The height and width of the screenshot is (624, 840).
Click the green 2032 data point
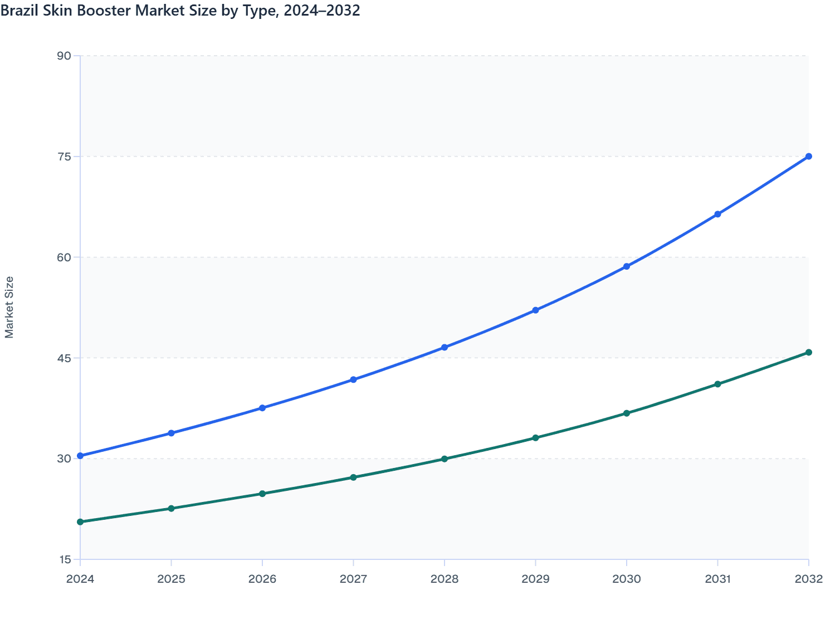pos(808,352)
